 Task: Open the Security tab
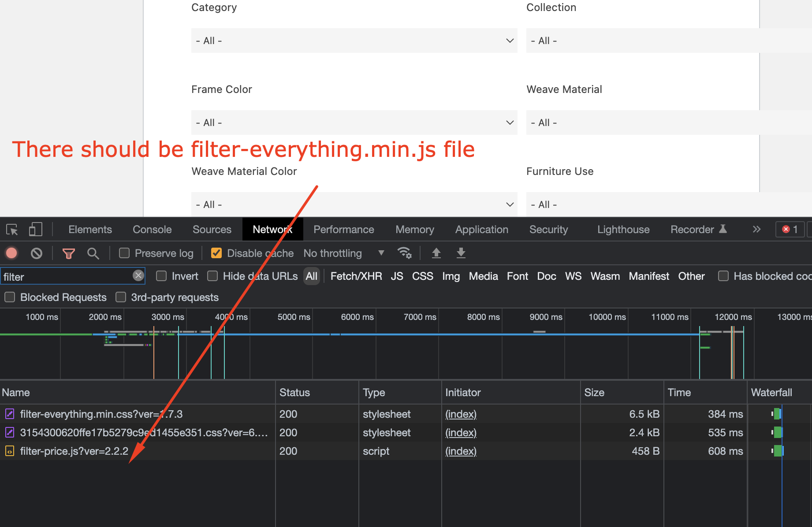point(549,230)
